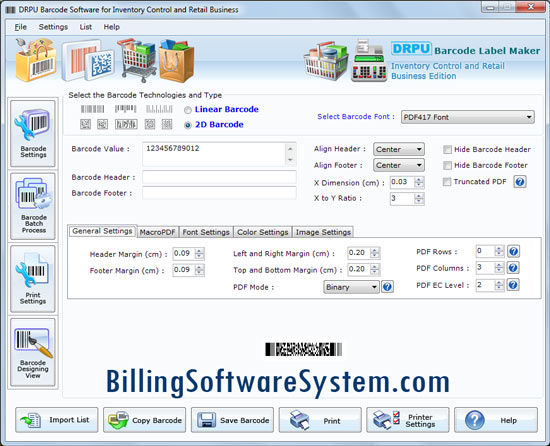
Task: Open the Align Footer dropdown
Action: [399, 165]
